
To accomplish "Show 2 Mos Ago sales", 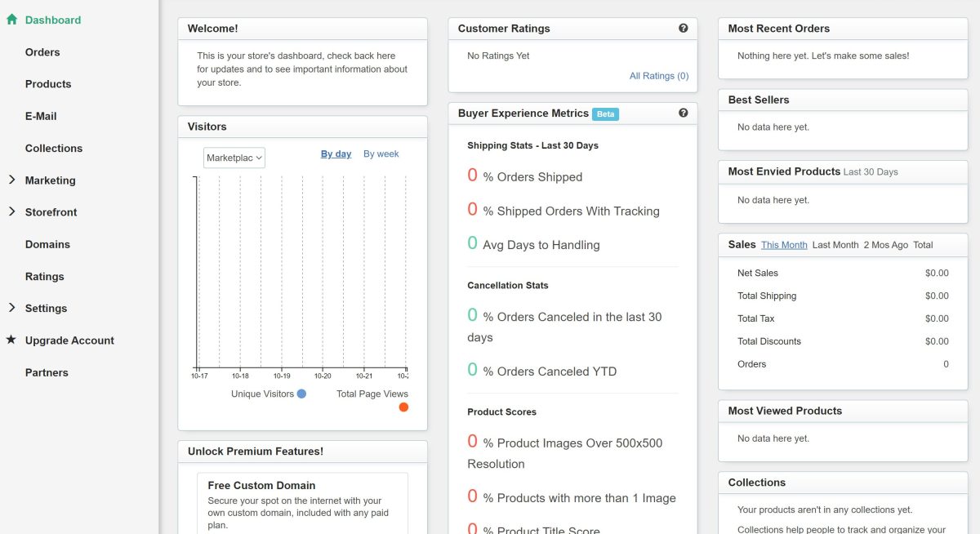I will [886, 245].
